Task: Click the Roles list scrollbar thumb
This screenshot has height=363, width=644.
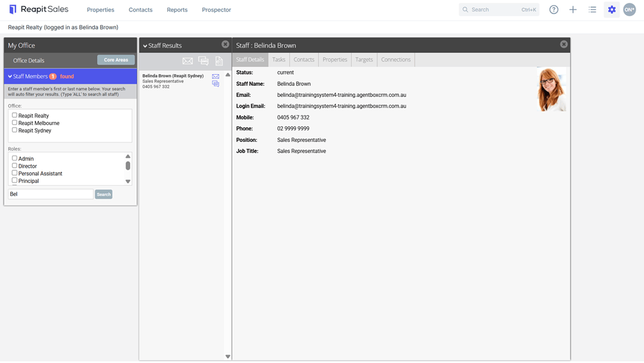Action: coord(128,166)
